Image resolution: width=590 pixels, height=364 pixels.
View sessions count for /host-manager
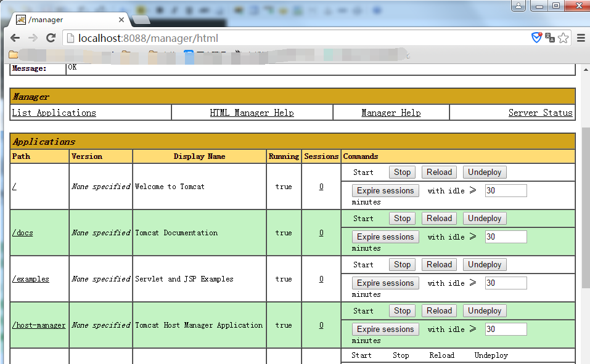321,325
